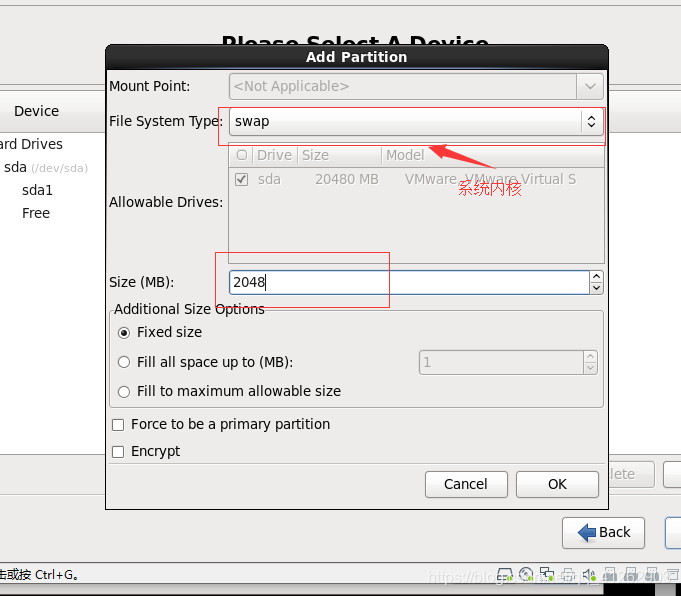Click the Hard Drives tree heading
The image size is (681, 596).
[x=31, y=144]
